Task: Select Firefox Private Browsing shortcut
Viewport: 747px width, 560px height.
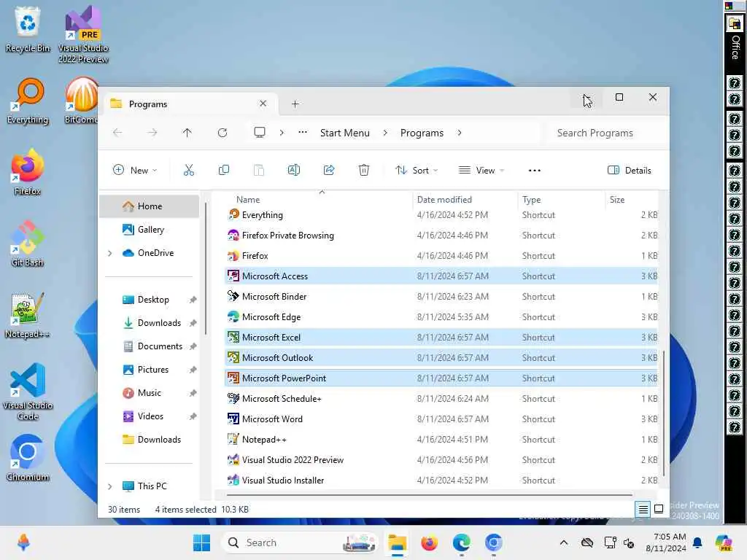Action: [x=441, y=236]
